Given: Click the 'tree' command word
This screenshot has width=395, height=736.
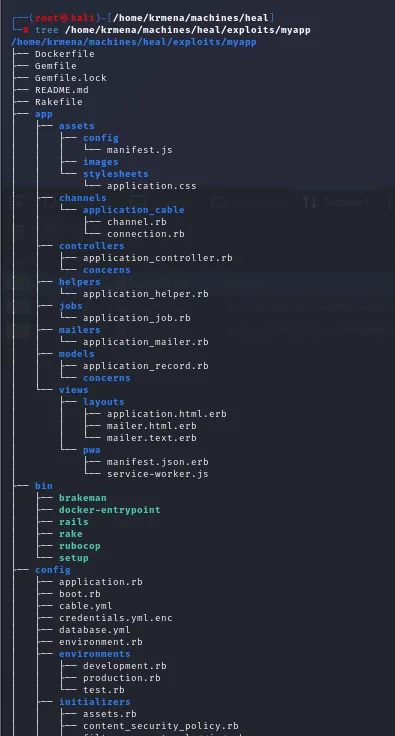Looking at the screenshot, I should [x=47, y=30].
